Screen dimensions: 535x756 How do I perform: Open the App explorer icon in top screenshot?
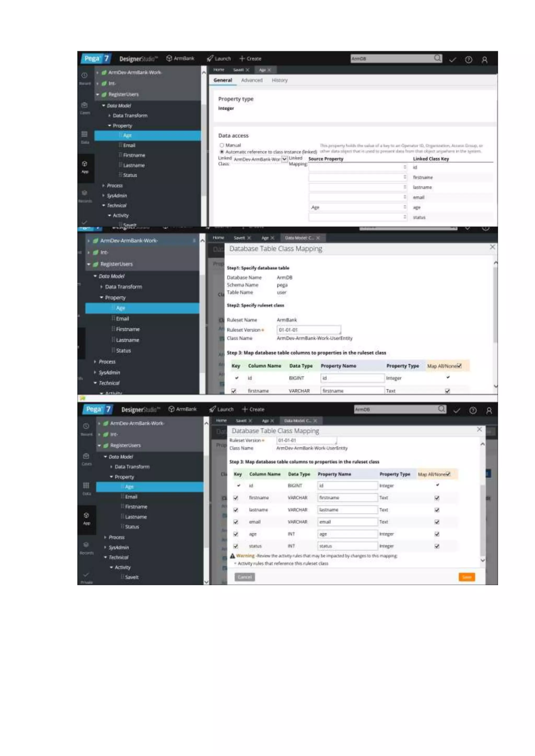85,164
